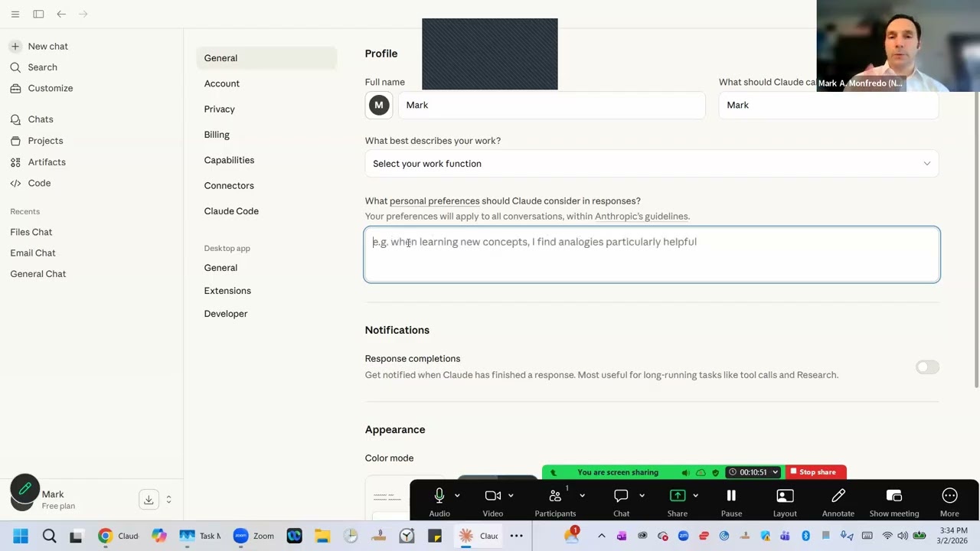Open the work function dropdown
The height and width of the screenshot is (551, 980).
point(652,164)
